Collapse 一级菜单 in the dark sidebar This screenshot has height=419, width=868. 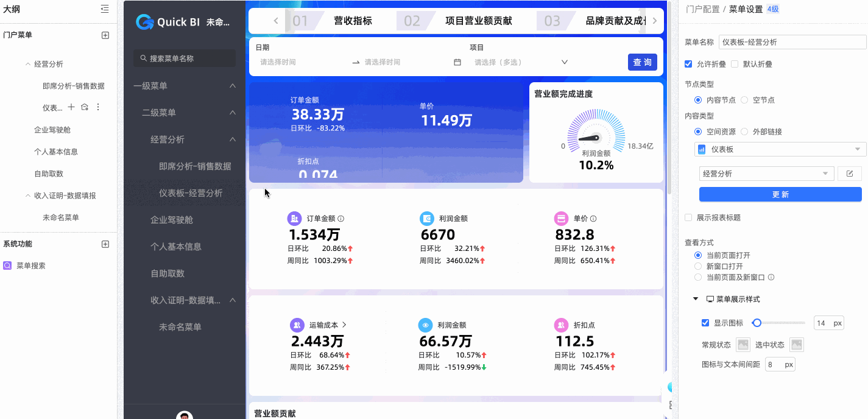click(233, 86)
